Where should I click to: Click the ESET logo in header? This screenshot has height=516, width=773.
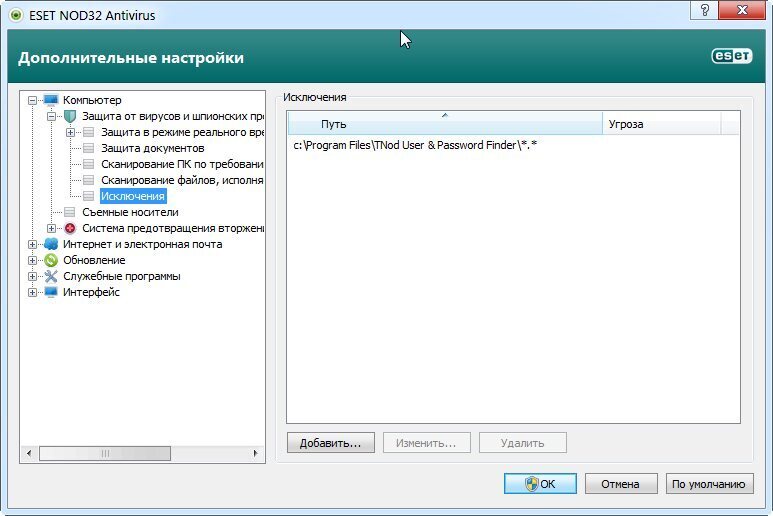pos(731,57)
